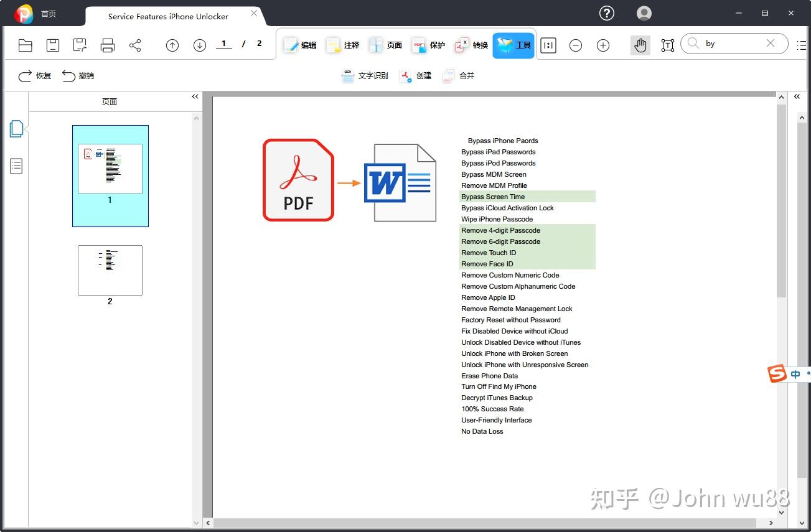The image size is (811, 532).
Task: Click document scroll-down arrow
Action: (x=782, y=513)
